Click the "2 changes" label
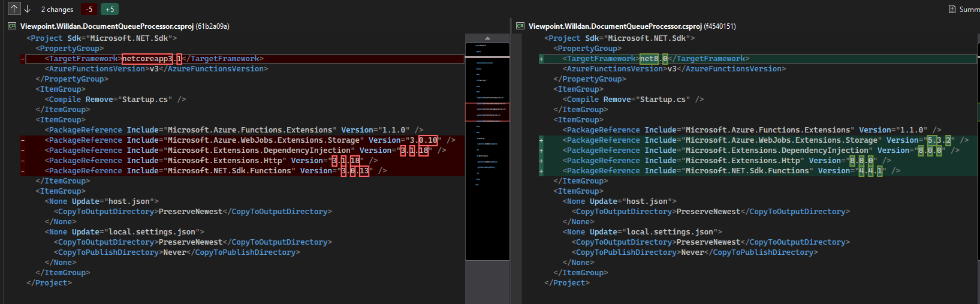The image size is (980, 304). (57, 10)
